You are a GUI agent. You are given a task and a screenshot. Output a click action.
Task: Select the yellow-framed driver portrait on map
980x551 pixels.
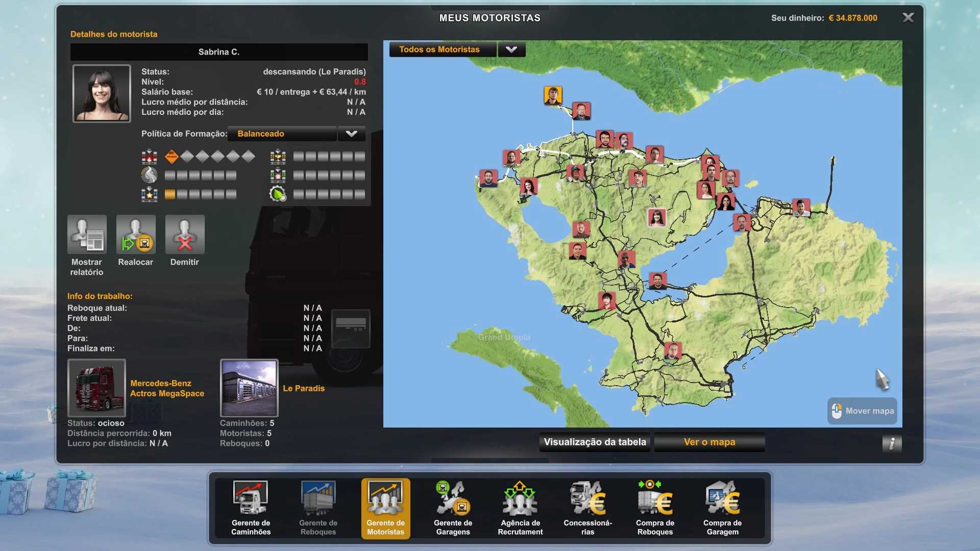point(553,95)
